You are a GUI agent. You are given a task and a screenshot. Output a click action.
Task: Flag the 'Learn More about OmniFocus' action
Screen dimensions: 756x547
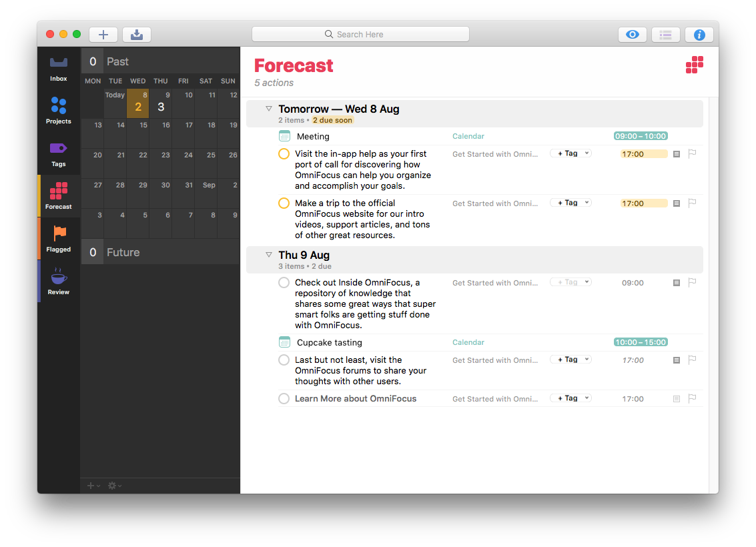[692, 398]
